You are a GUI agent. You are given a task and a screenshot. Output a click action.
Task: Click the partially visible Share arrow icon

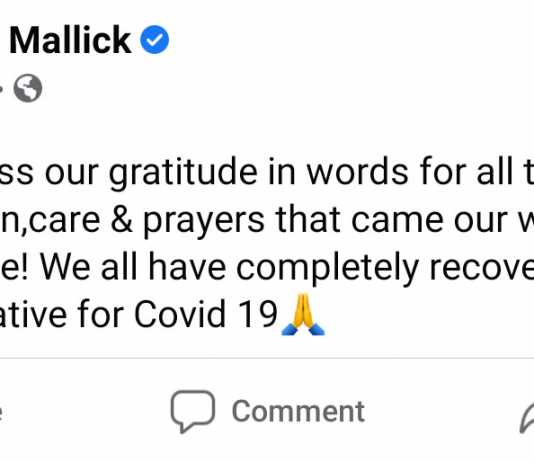[527, 418]
